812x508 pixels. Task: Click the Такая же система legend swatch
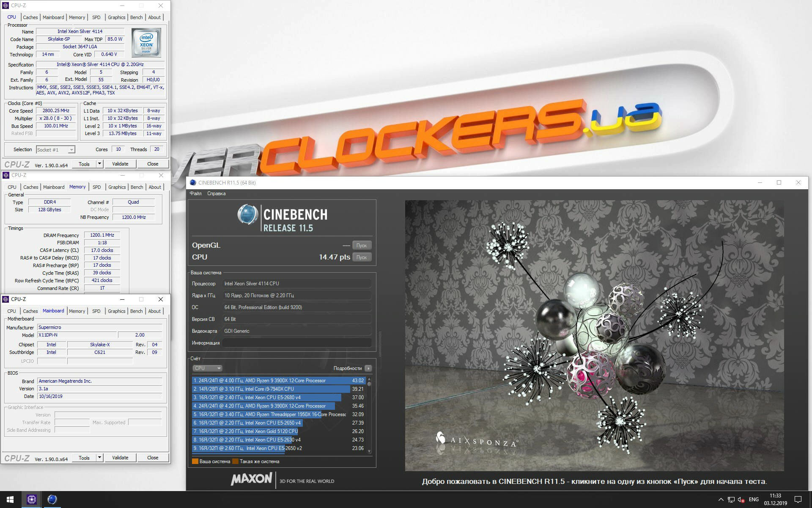235,461
